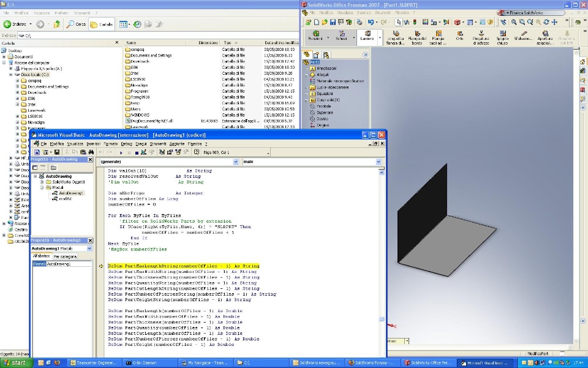
Task: Open the Esegui menu in Visual Basic
Action: (x=141, y=144)
